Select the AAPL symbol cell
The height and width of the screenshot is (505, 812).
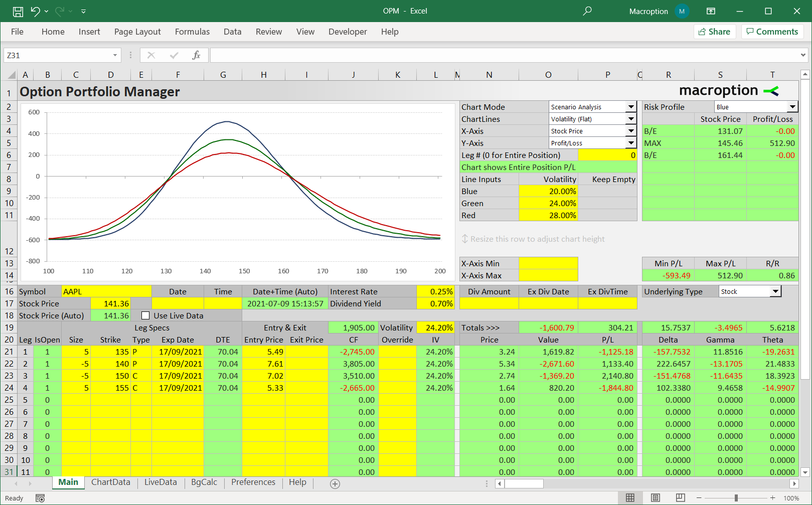[x=106, y=291]
